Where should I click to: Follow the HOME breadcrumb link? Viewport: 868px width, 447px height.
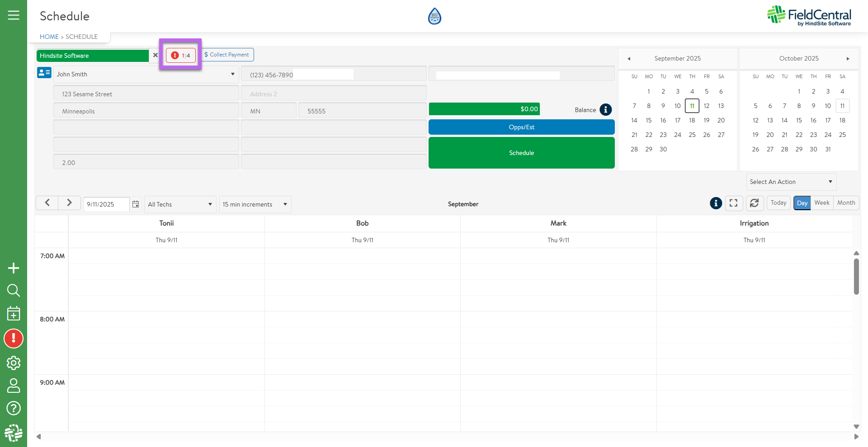[49, 37]
